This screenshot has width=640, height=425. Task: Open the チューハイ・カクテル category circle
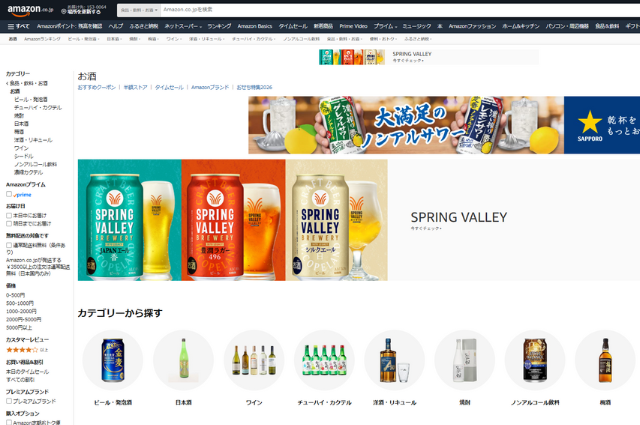point(324,360)
